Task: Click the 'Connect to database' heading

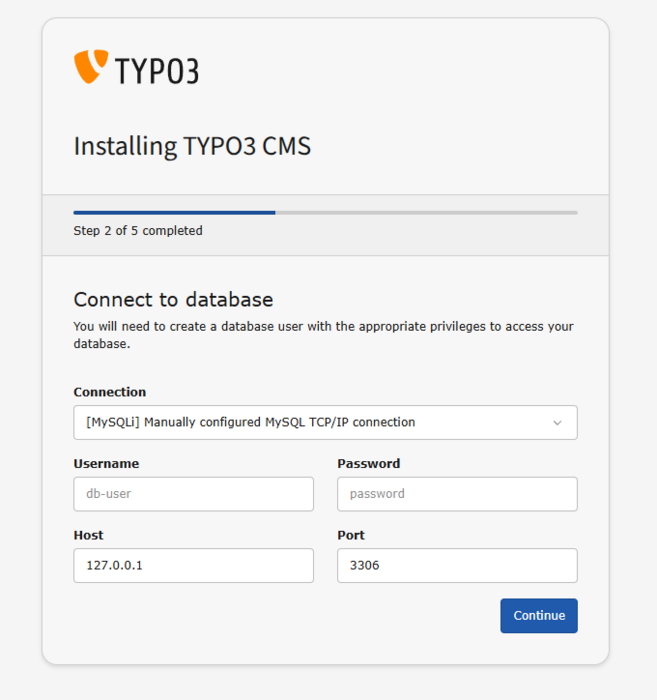Action: (173, 299)
